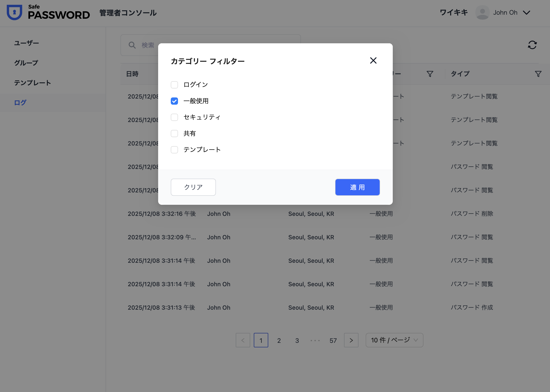Screen dimensions: 550x392
Task: Enable the セキュリティ checkbox
Action: (174, 117)
